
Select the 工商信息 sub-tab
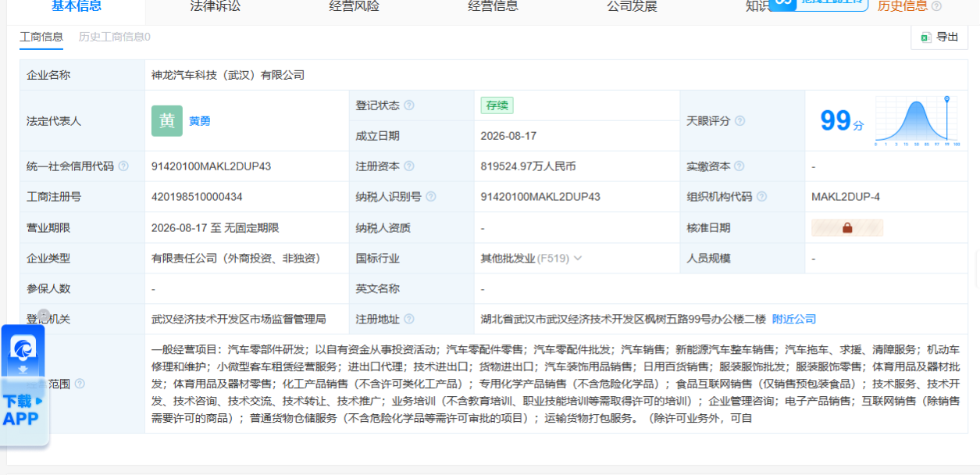click(x=41, y=37)
